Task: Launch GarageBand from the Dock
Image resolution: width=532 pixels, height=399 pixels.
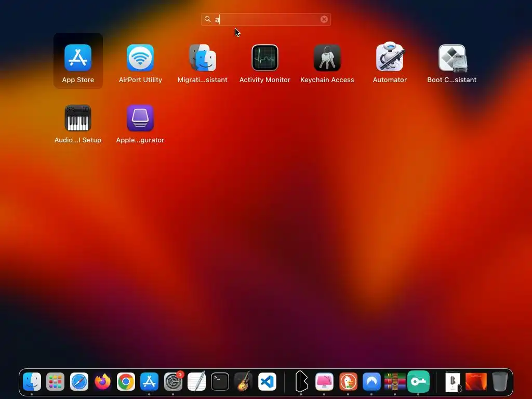Action: tap(244, 381)
